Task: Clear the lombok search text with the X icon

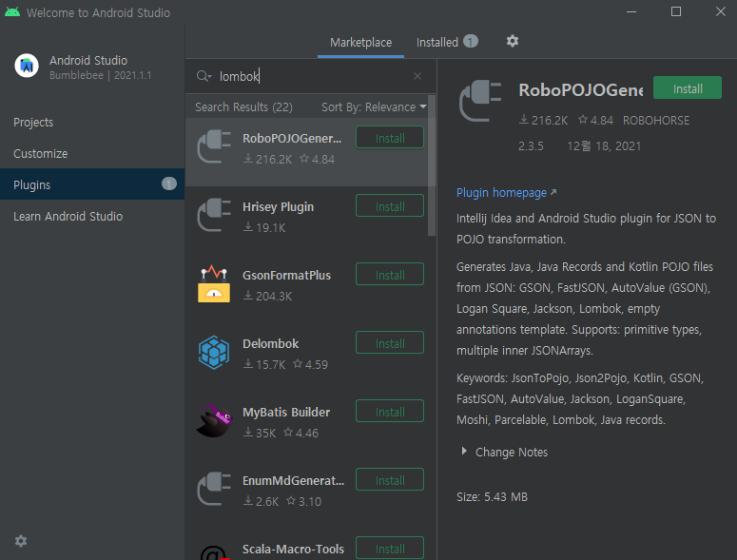Action: [x=417, y=76]
